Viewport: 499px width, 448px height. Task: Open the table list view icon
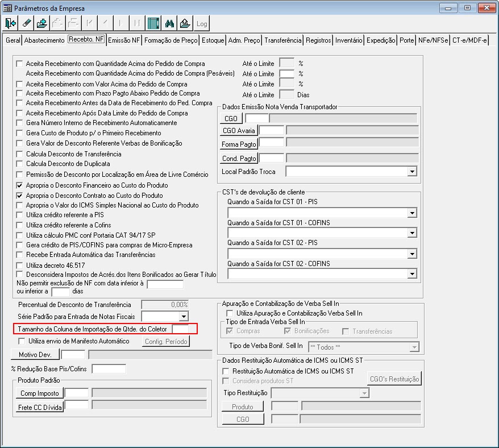(153, 23)
